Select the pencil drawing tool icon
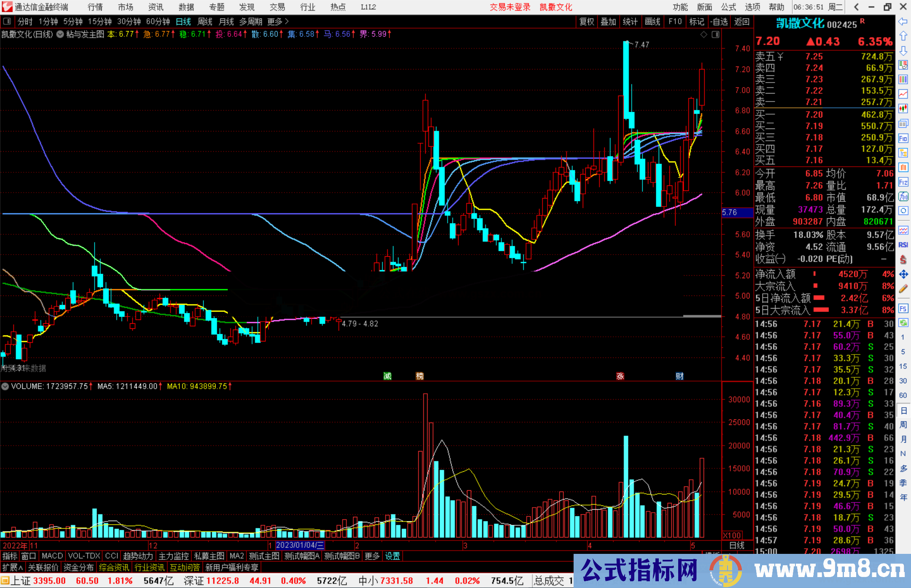 pyautogui.click(x=903, y=289)
